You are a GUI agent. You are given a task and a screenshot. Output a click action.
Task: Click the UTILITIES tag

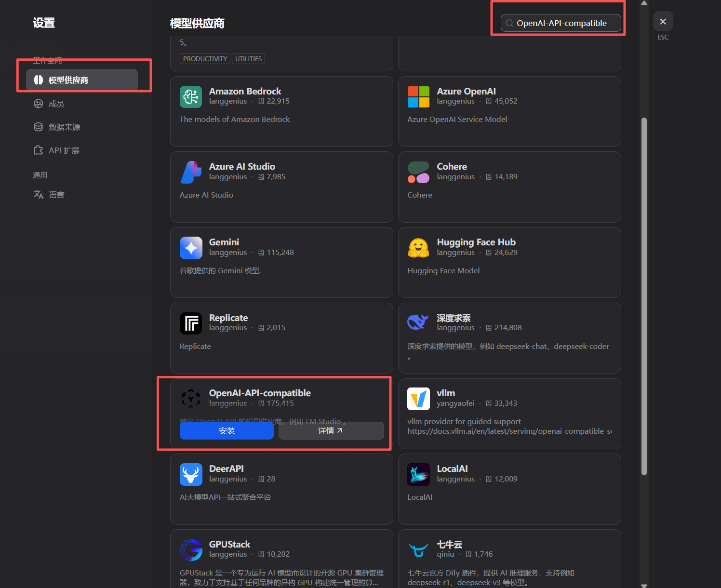point(249,59)
